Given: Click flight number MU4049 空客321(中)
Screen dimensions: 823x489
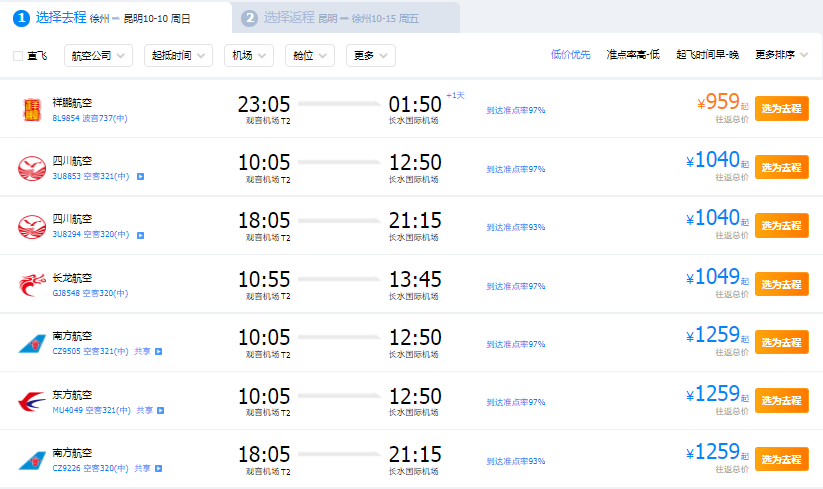Looking at the screenshot, I should click(91, 410).
